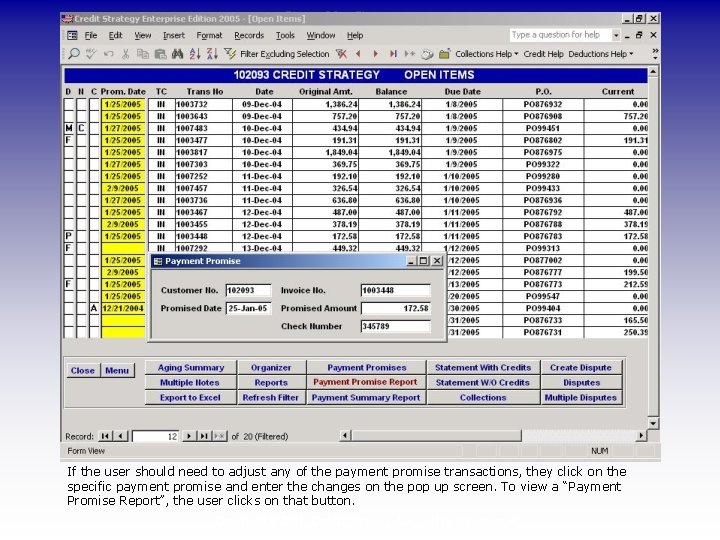Open the File menu
Screen dimensions: 720x540
[x=91, y=35]
